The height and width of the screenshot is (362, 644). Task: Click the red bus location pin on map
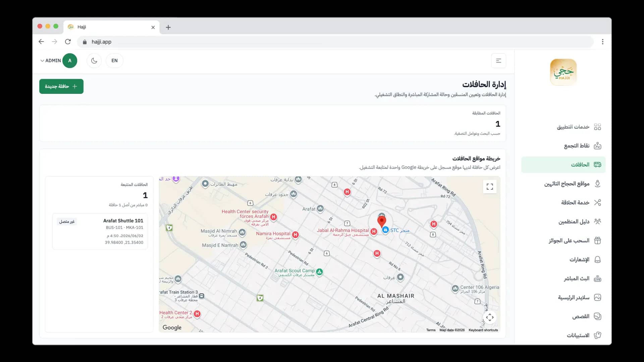click(x=381, y=222)
